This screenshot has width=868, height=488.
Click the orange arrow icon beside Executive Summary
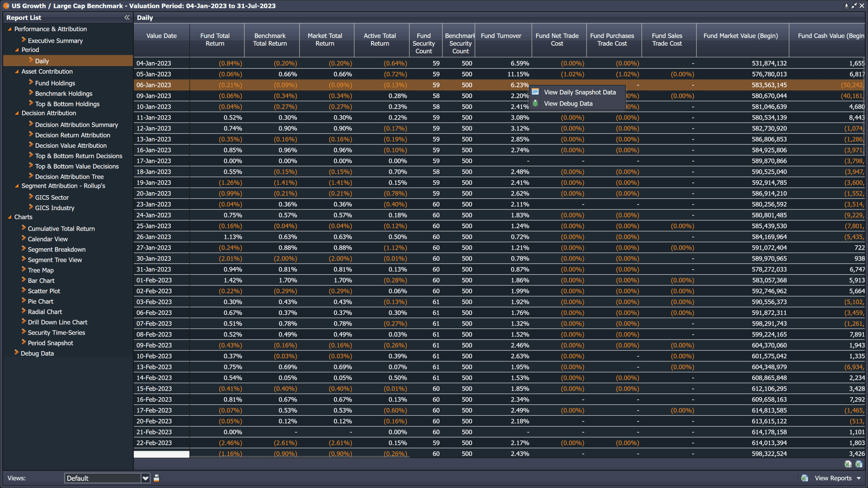(24, 40)
